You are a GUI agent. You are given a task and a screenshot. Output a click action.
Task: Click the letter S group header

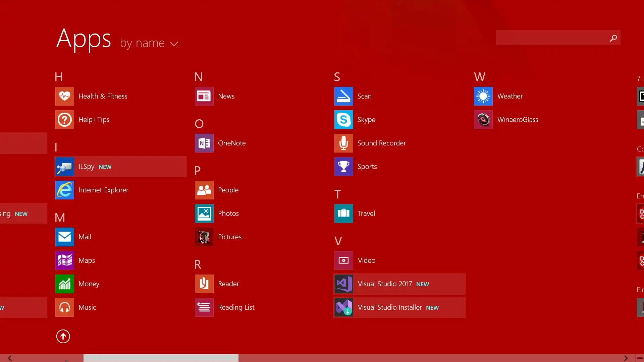(337, 77)
